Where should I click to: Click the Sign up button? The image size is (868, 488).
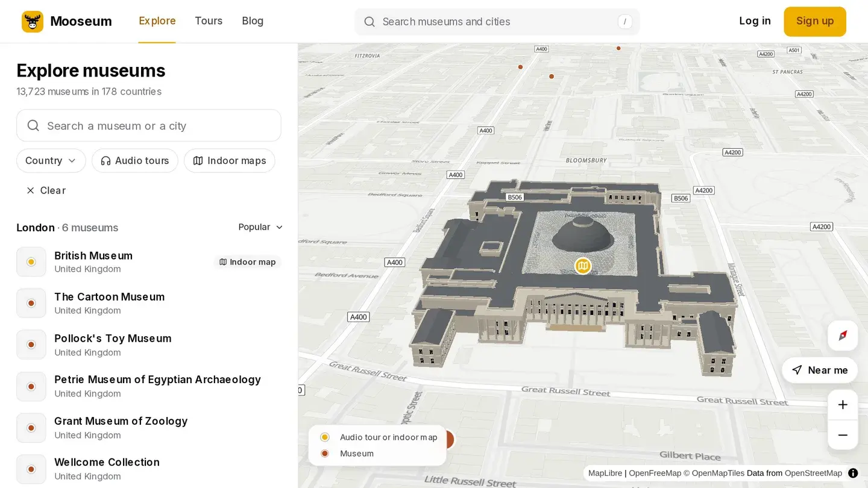[x=815, y=22]
